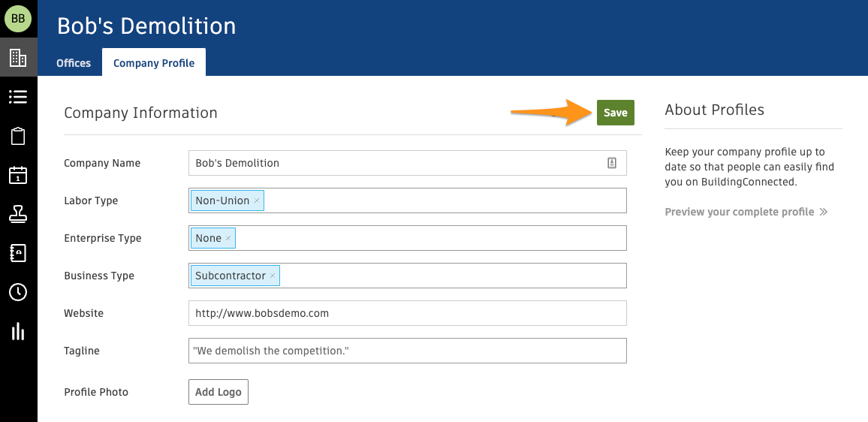Open the company building icon in sidebar
The width and height of the screenshot is (868, 422).
[x=18, y=58]
